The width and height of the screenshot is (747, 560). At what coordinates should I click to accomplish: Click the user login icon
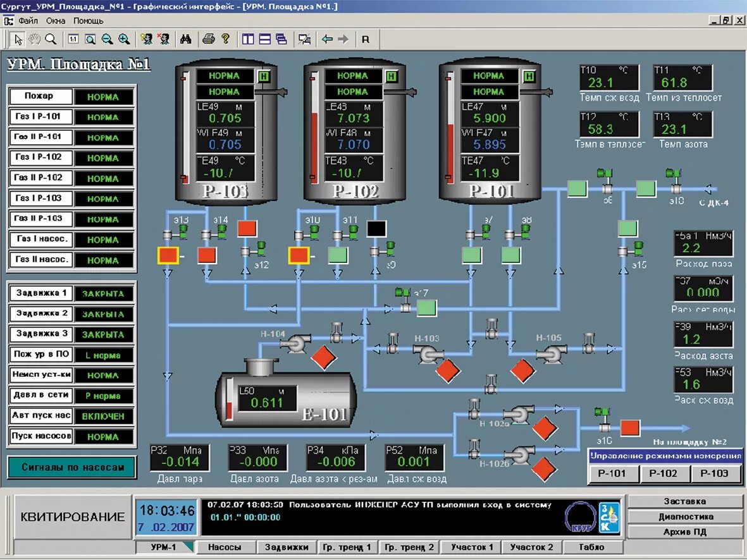pyautogui.click(x=146, y=40)
